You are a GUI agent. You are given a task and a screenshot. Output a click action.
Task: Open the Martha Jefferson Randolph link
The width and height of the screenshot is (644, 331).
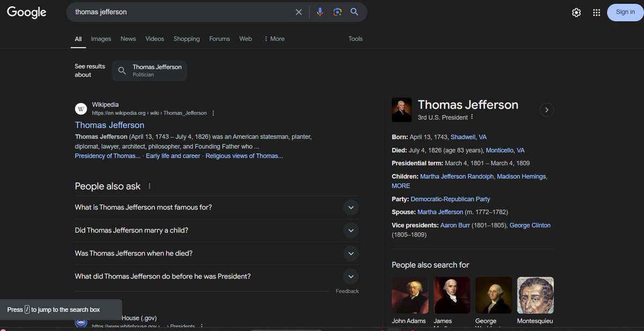457,176
